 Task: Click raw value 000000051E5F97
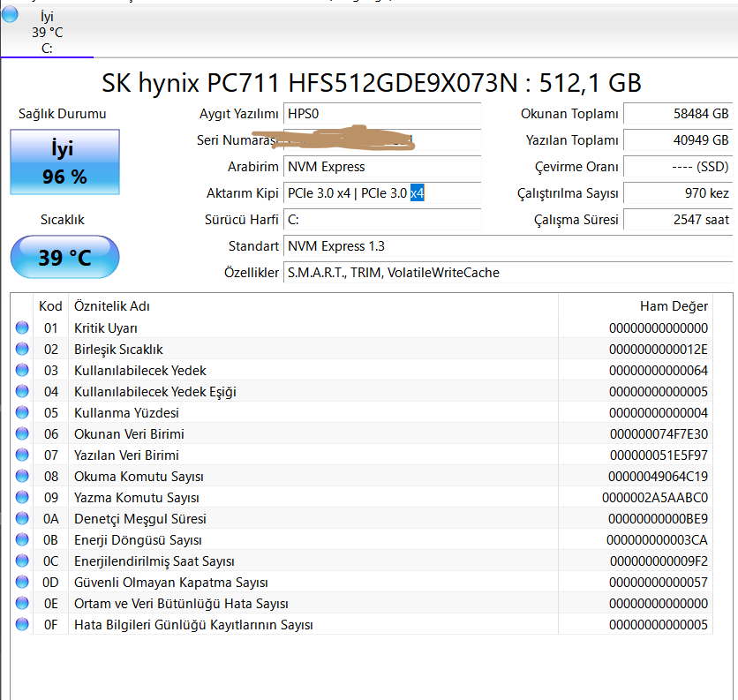point(659,455)
